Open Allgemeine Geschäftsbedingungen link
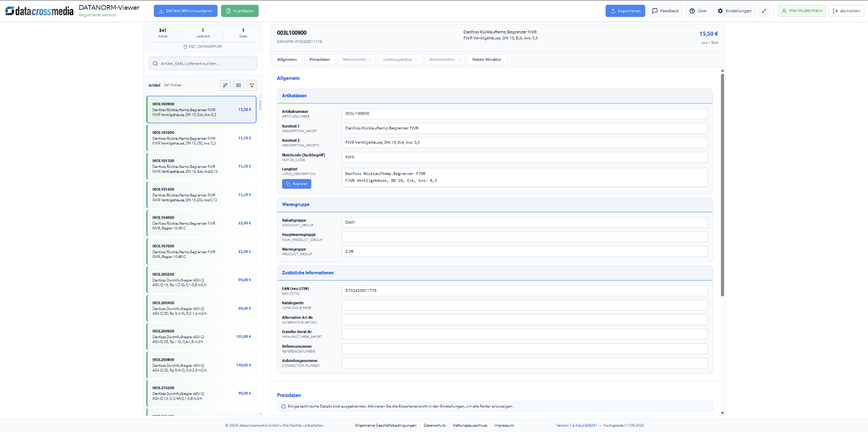Image resolution: width=868 pixels, height=432 pixels. click(386, 425)
